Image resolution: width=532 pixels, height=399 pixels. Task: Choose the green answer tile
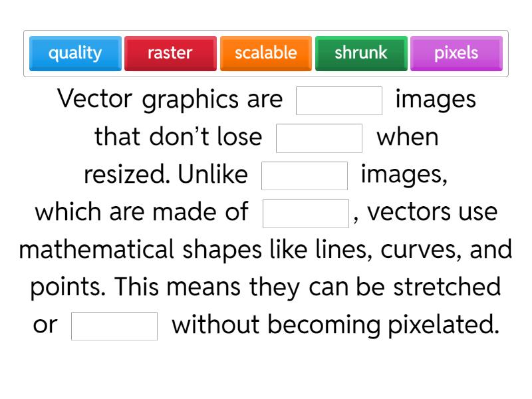pos(361,53)
